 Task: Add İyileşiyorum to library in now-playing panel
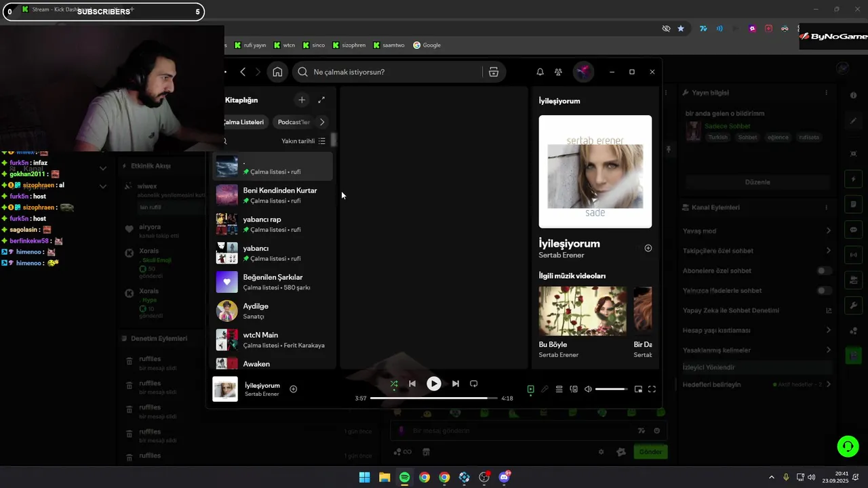[x=648, y=248]
